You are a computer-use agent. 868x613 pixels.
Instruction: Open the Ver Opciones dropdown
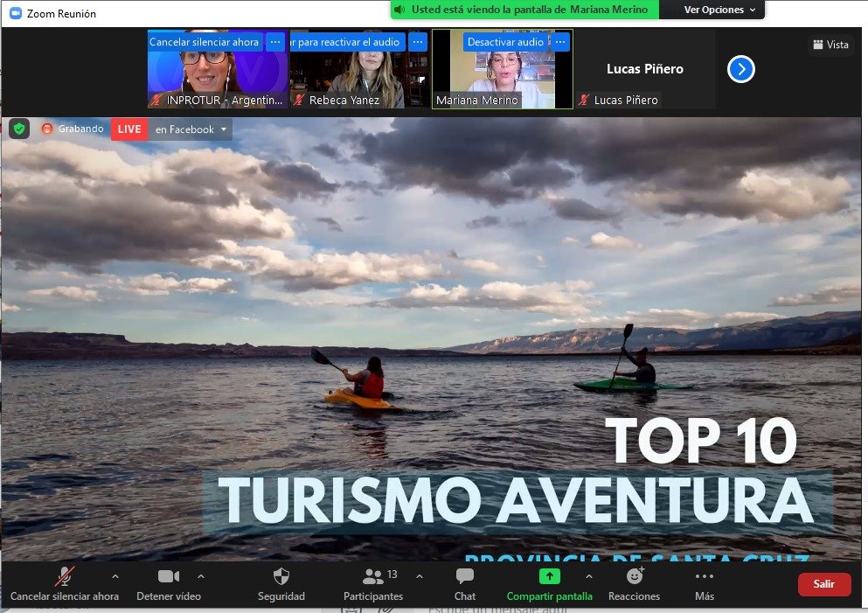click(719, 10)
